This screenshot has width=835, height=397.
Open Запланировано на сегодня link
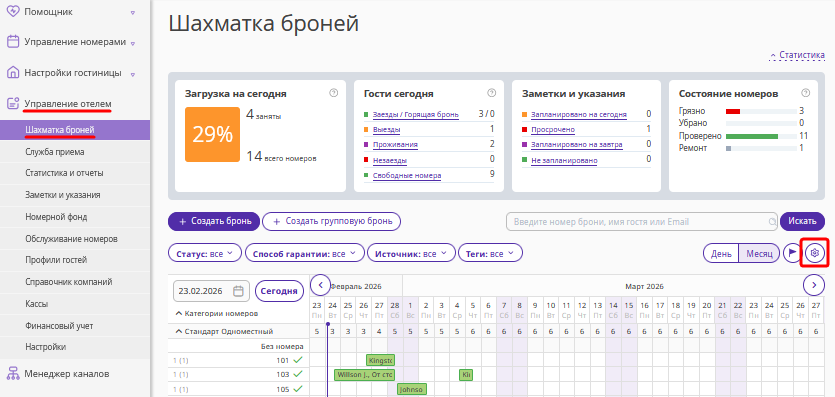coord(579,114)
